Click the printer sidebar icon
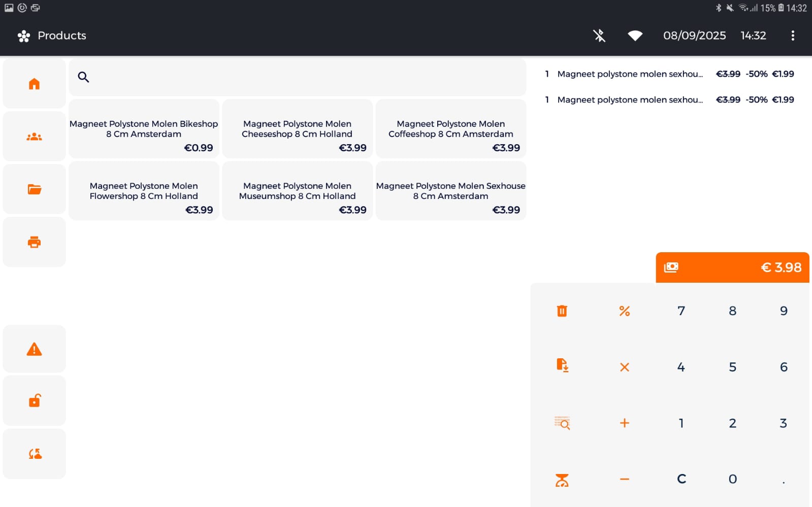Viewport: 812px width, 507px height. click(34, 242)
